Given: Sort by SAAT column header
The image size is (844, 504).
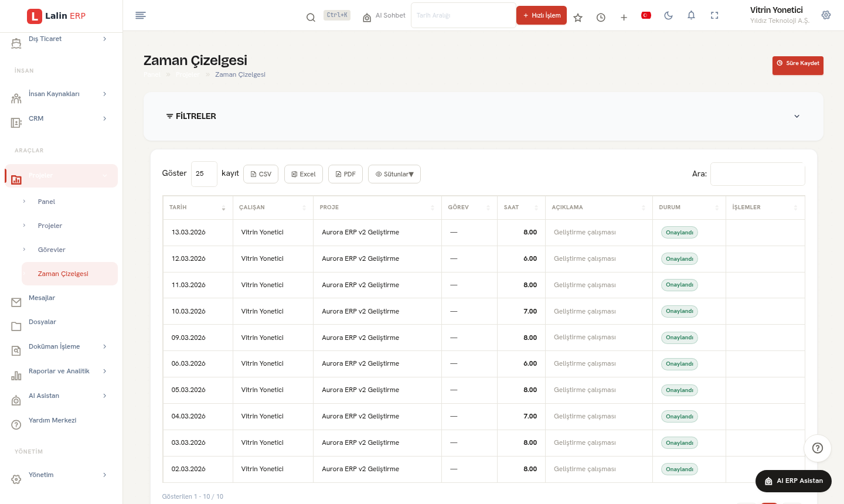Looking at the screenshot, I should pos(520,207).
